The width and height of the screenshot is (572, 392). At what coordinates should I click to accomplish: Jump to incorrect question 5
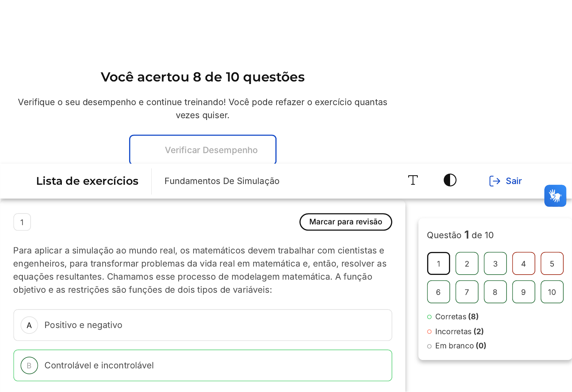click(x=552, y=264)
